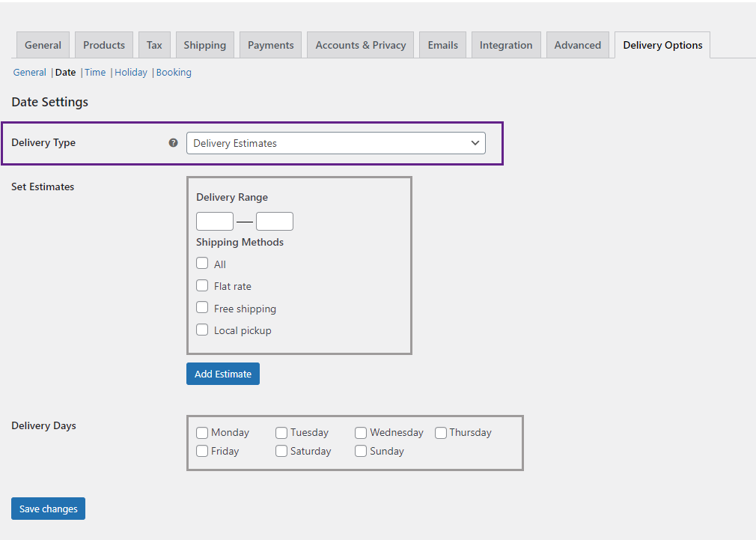The image size is (756, 540).
Task: Click the Delivery Days label
Action: [44, 425]
